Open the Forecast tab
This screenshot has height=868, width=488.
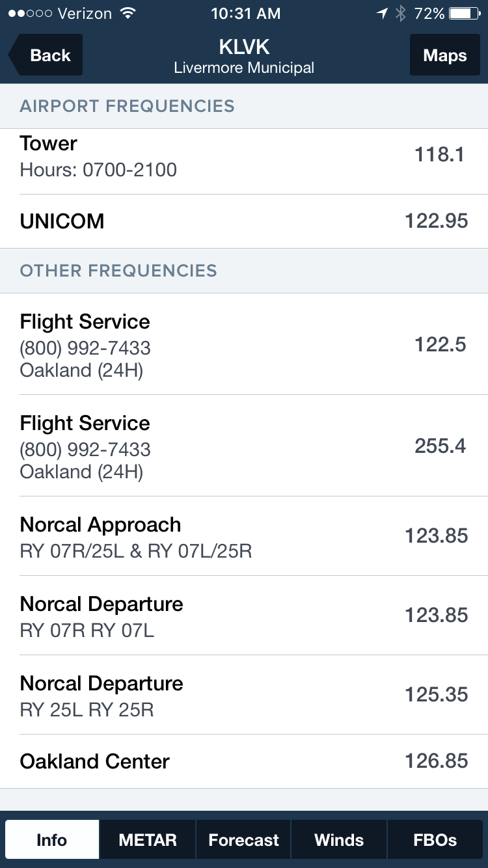click(x=243, y=839)
